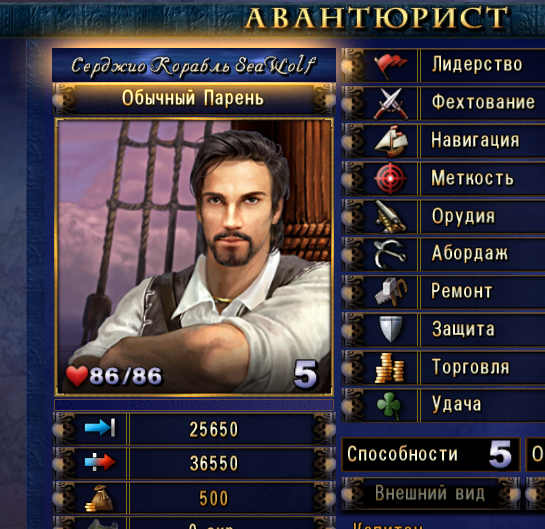Click the crossed swords Fencing icon
The image size is (545, 529).
[390, 104]
